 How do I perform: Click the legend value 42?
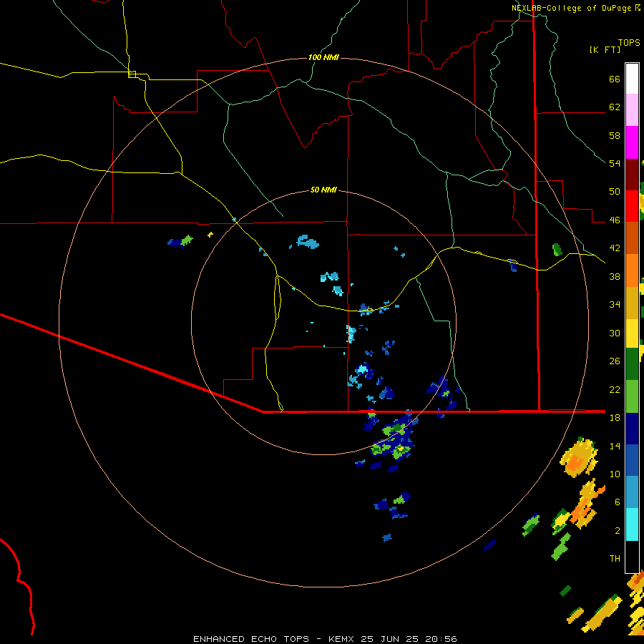[x=615, y=248]
